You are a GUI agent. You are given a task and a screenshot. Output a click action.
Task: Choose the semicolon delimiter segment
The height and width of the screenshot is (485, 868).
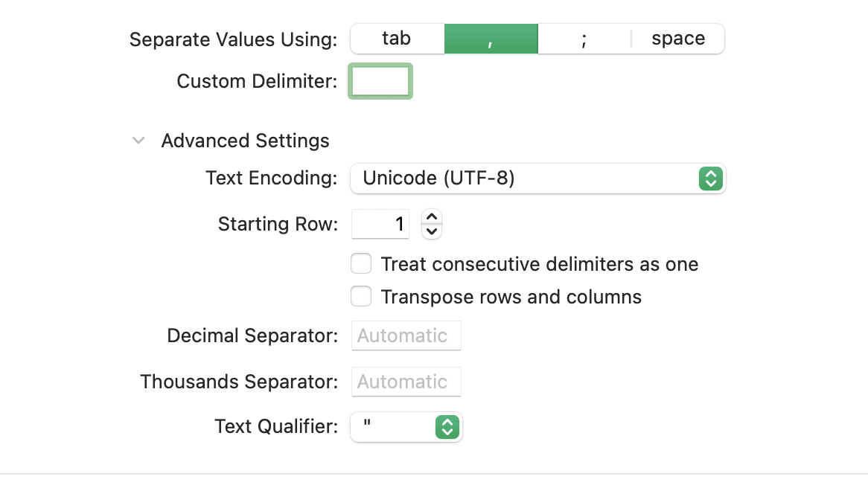[x=584, y=39]
